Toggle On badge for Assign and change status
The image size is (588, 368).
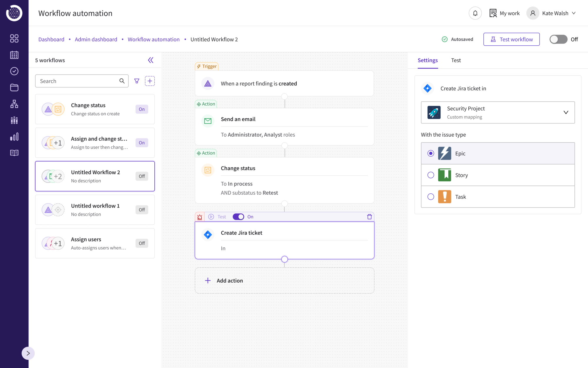click(142, 143)
